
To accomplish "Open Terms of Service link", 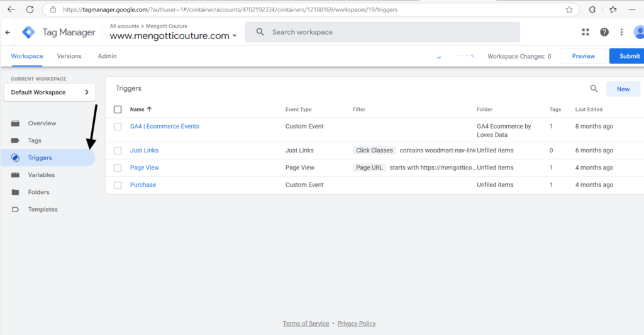I will 306,324.
